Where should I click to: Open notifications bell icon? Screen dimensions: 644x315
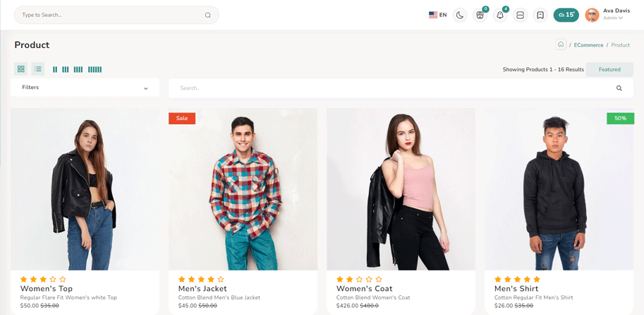[500, 15]
